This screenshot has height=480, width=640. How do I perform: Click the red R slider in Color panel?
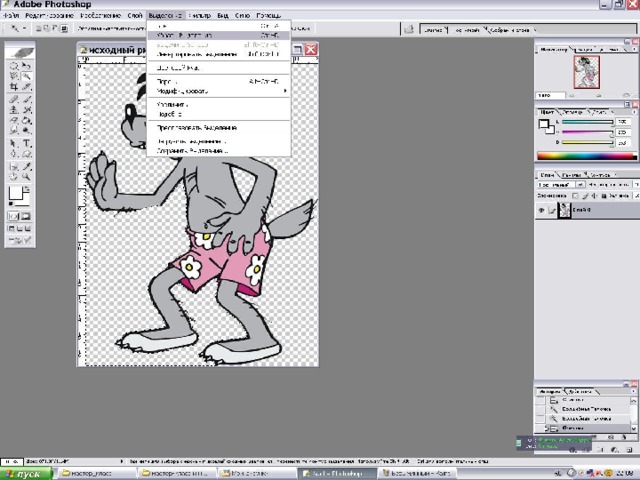[x=587, y=122]
